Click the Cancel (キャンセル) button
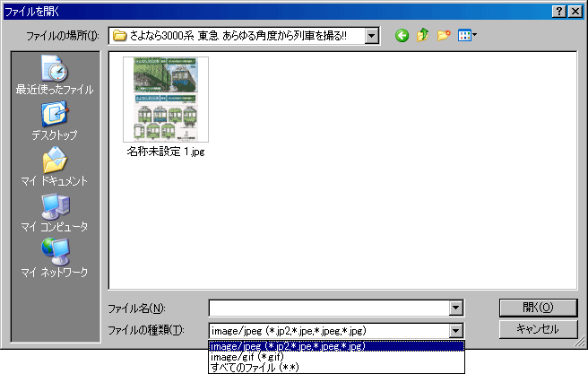588x374 pixels. [x=537, y=329]
